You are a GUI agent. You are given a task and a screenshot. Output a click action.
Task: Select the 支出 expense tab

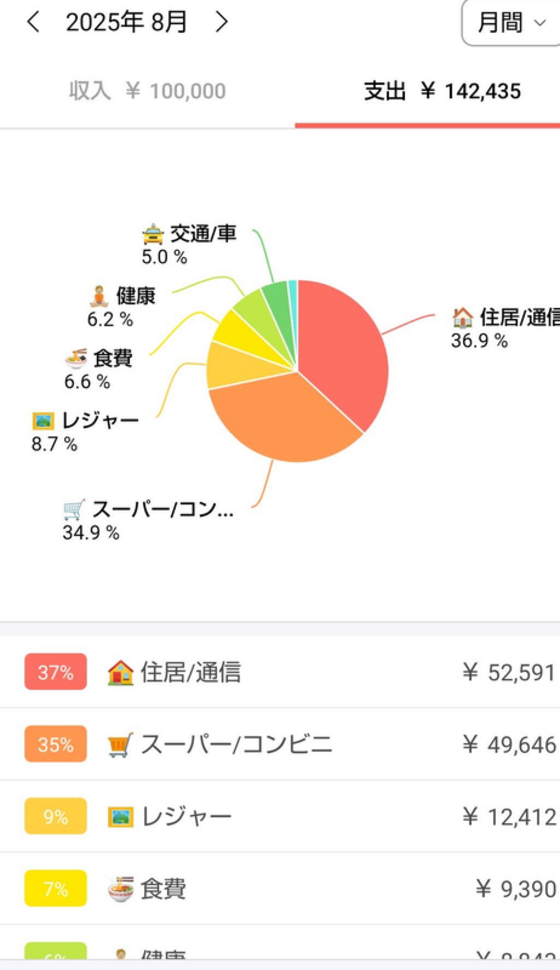(x=442, y=91)
